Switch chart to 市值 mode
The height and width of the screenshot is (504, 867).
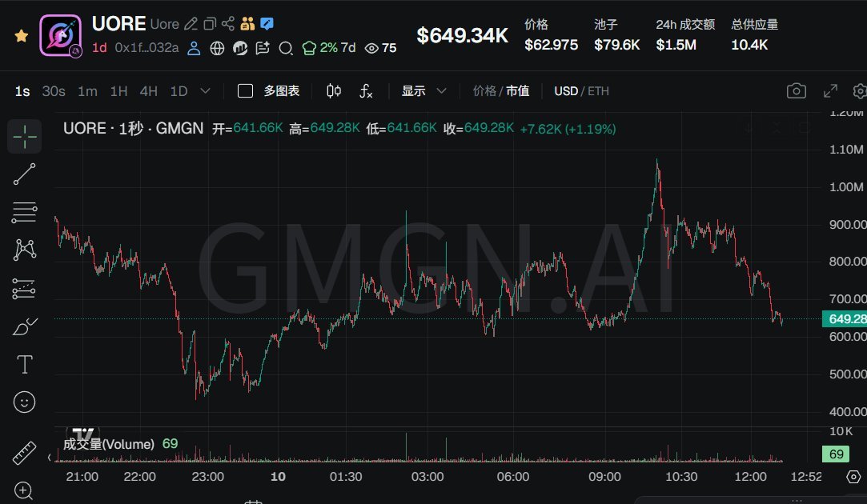pyautogui.click(x=517, y=91)
